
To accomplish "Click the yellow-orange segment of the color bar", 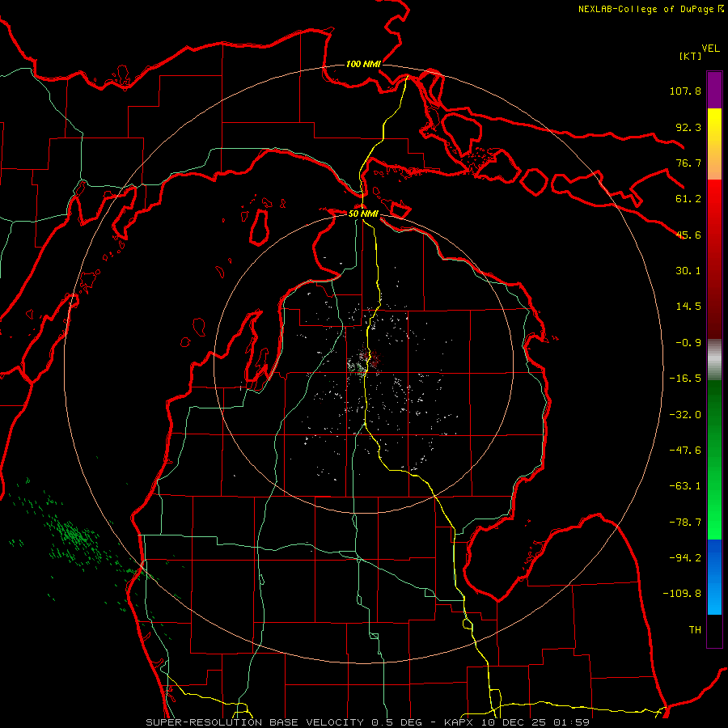I will 714,144.
